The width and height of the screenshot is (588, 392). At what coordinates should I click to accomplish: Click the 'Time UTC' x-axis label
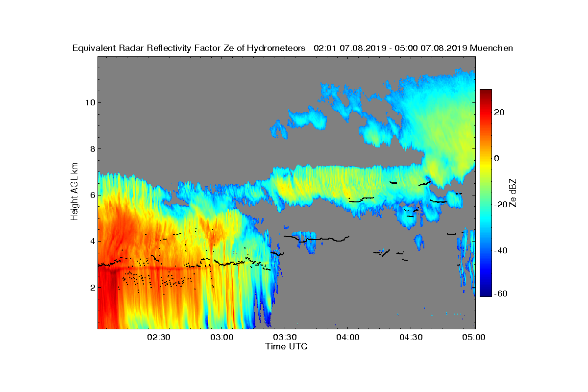(287, 346)
